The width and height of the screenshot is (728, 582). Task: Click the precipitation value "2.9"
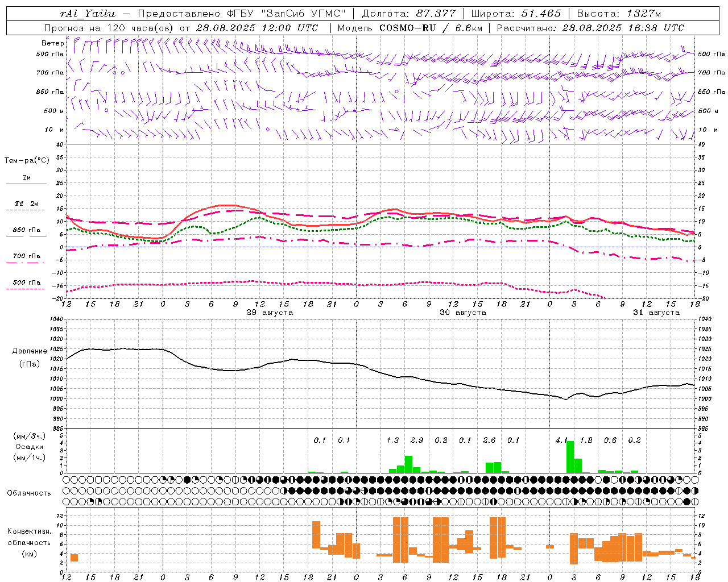point(417,440)
